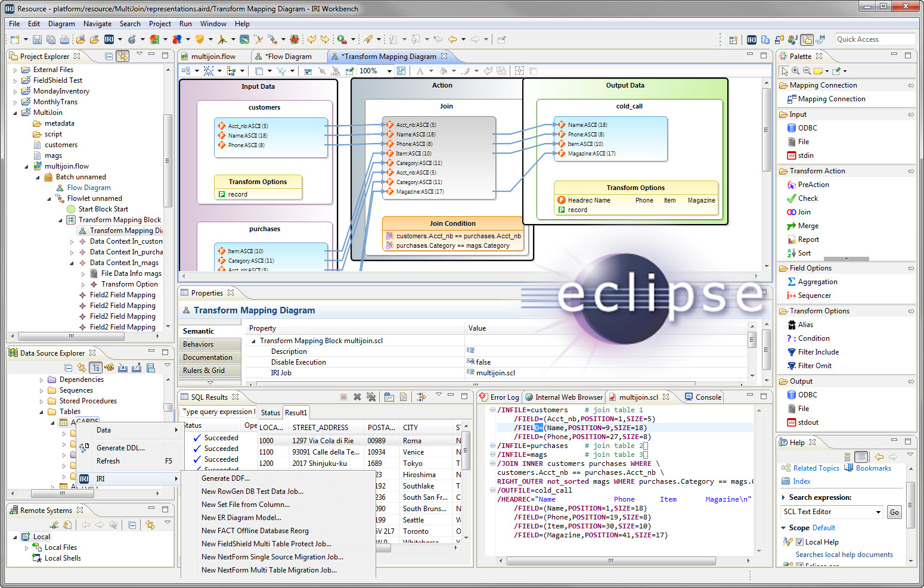
Task: Select the Merge transform action icon
Action: coord(792,226)
